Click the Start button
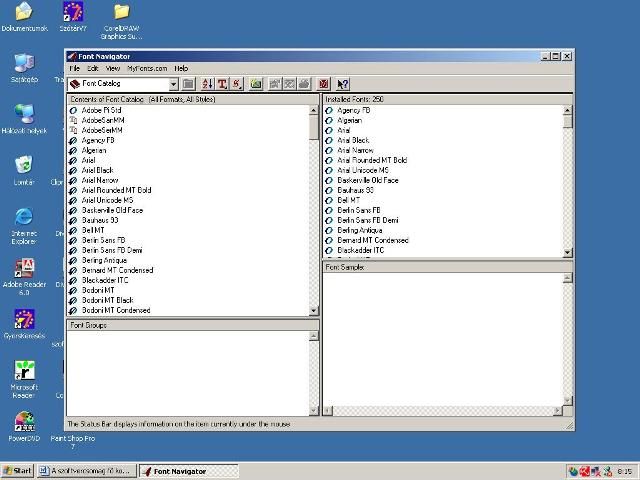This screenshot has height=480, width=640. click(x=17, y=470)
